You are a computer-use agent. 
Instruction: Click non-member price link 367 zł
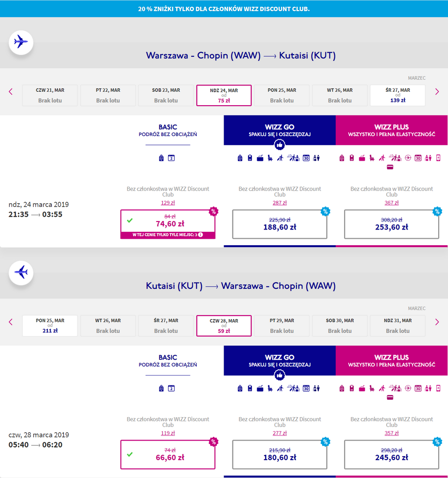point(392,203)
